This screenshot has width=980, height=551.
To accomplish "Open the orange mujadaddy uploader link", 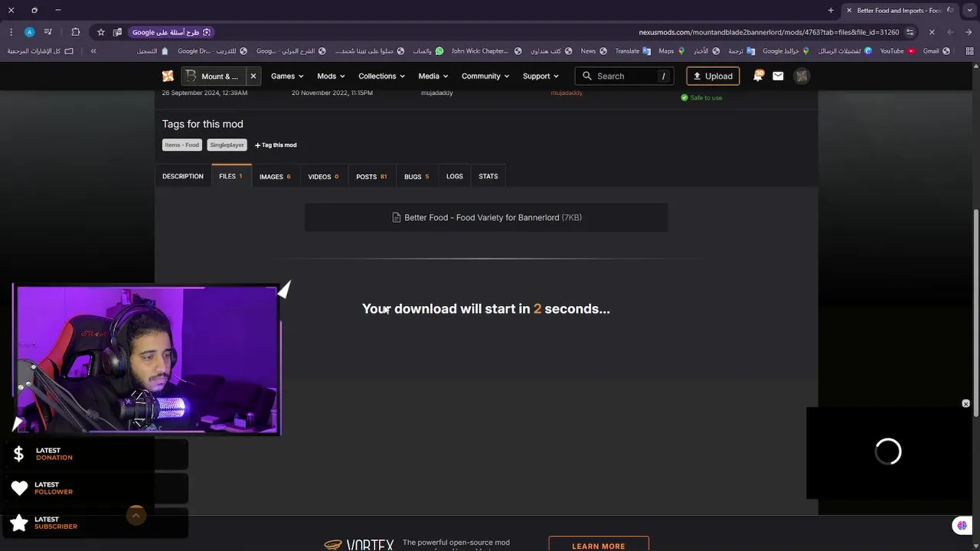I will (x=567, y=93).
